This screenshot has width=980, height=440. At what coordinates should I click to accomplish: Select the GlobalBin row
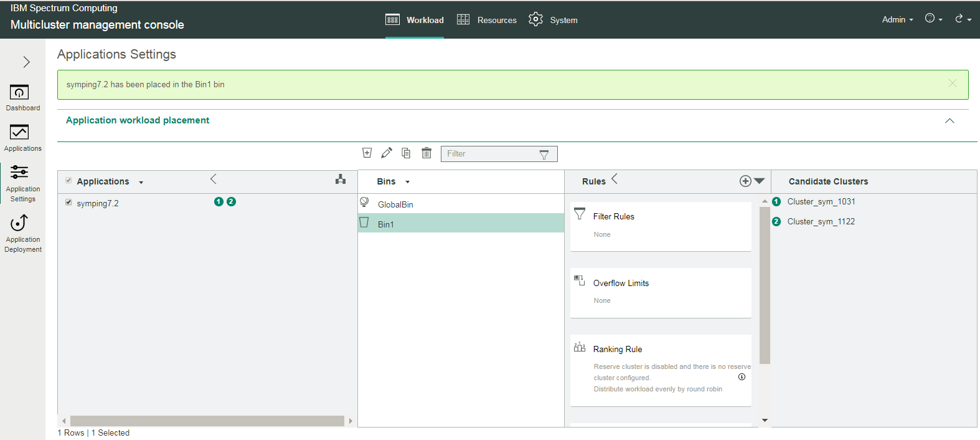pos(461,204)
